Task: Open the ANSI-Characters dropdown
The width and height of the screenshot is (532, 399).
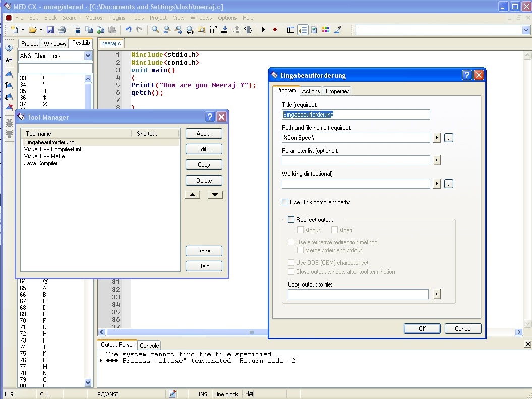Action: [89, 55]
